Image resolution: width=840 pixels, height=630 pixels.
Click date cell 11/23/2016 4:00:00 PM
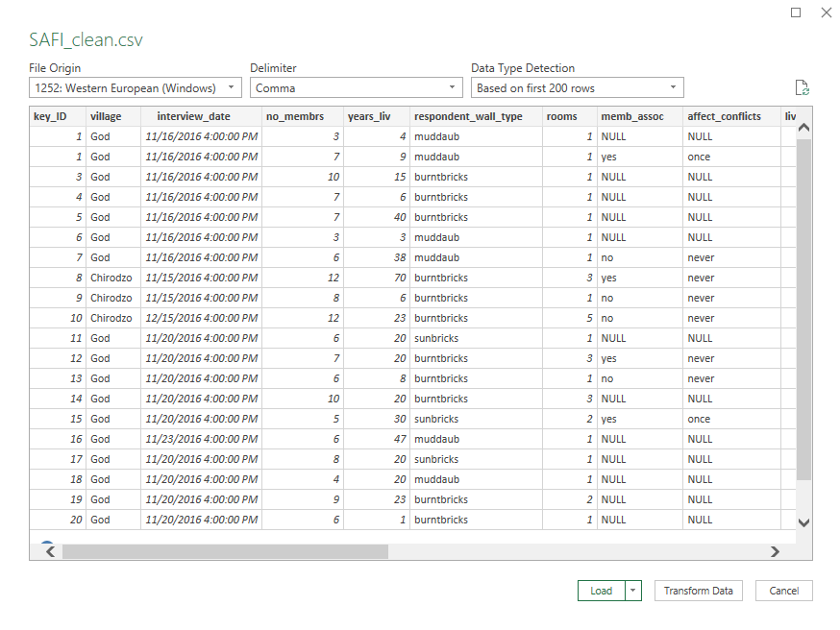202,439
